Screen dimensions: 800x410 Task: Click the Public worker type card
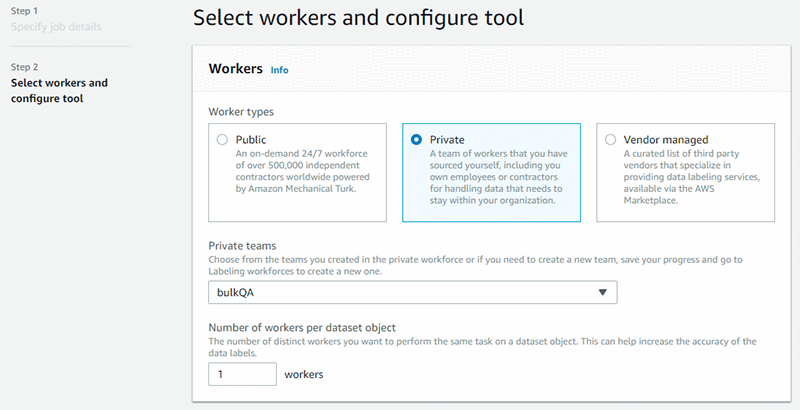point(297,172)
